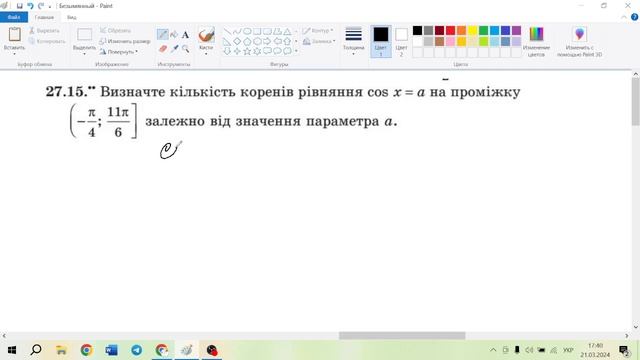Pick the Rounded rectangle shape
Screen dimensions: 640x360
coord(267,31)
